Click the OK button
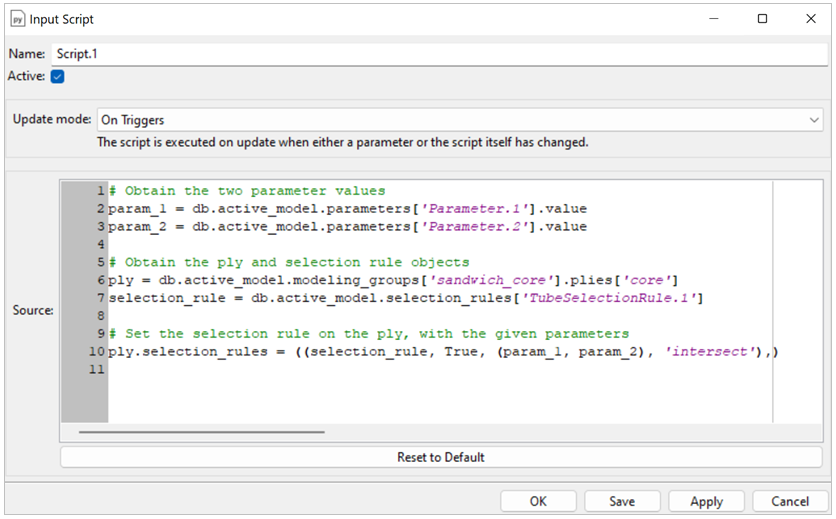836x519 pixels. click(x=538, y=501)
